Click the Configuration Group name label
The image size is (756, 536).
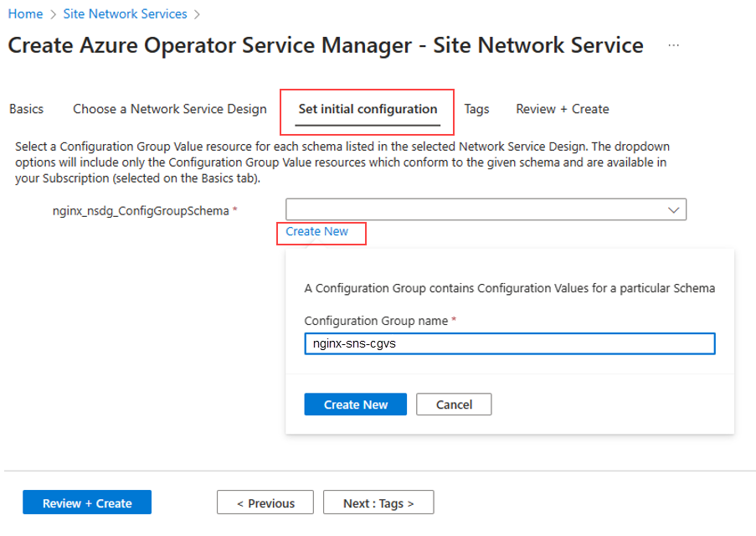[376, 321]
